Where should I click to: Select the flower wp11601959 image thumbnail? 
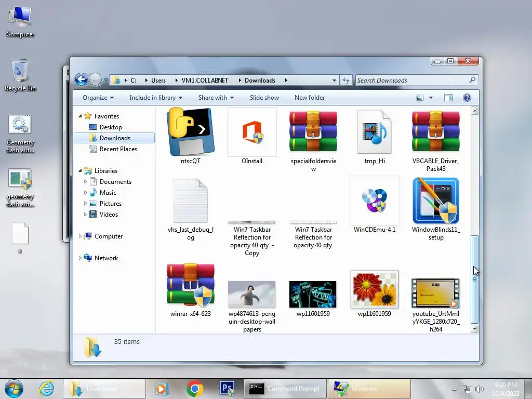click(x=375, y=289)
